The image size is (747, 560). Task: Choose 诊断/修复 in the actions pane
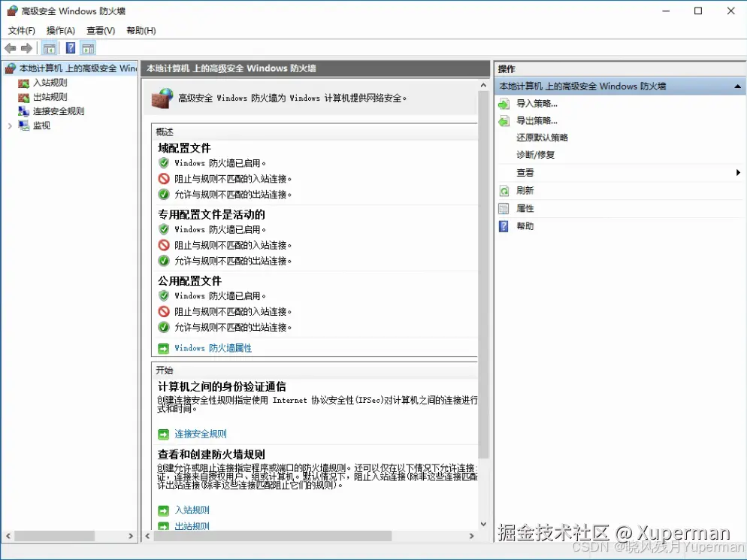click(536, 155)
